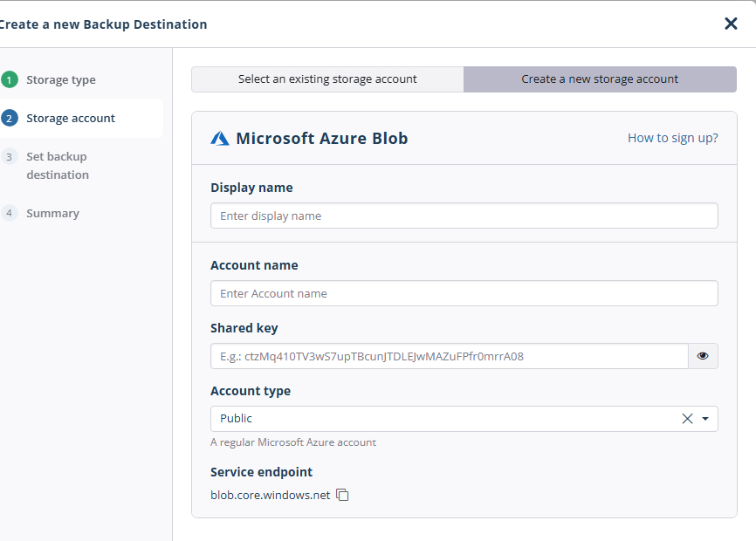
Task: Copy the blob.core.windows.net service endpoint
Action: coord(342,495)
